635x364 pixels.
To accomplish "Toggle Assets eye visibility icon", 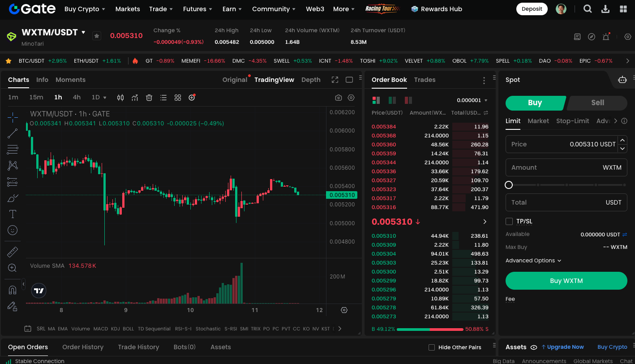I will pos(534,347).
